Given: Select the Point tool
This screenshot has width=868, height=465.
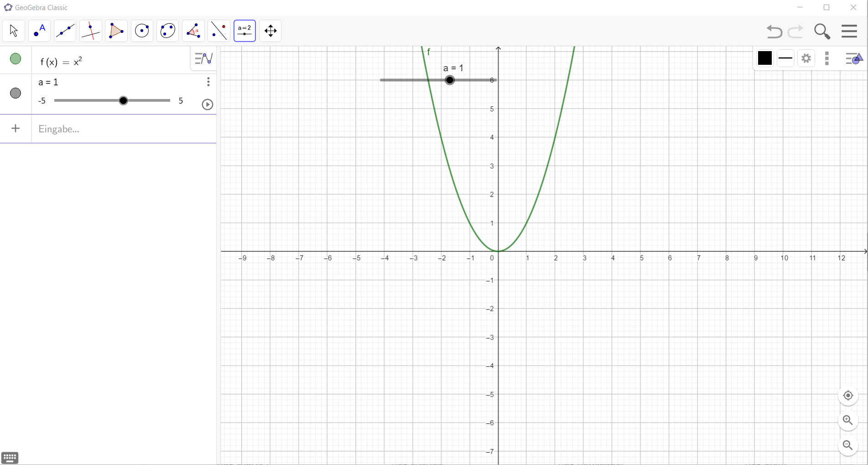Looking at the screenshot, I should click(39, 31).
